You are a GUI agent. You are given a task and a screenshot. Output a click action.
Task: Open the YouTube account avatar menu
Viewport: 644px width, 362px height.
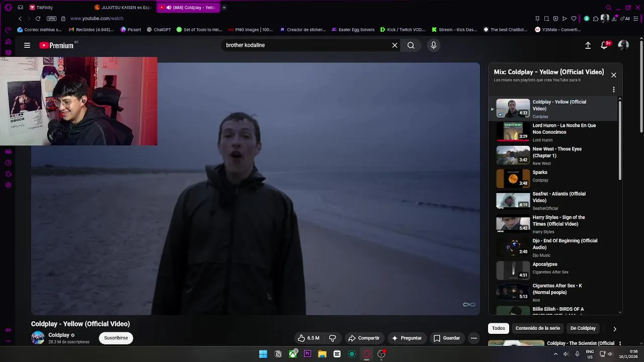(x=623, y=45)
